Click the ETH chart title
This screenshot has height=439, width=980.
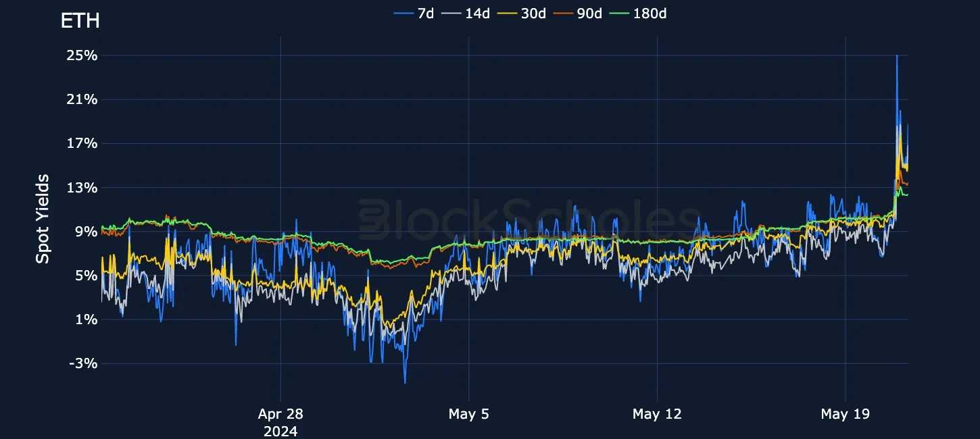[80, 21]
